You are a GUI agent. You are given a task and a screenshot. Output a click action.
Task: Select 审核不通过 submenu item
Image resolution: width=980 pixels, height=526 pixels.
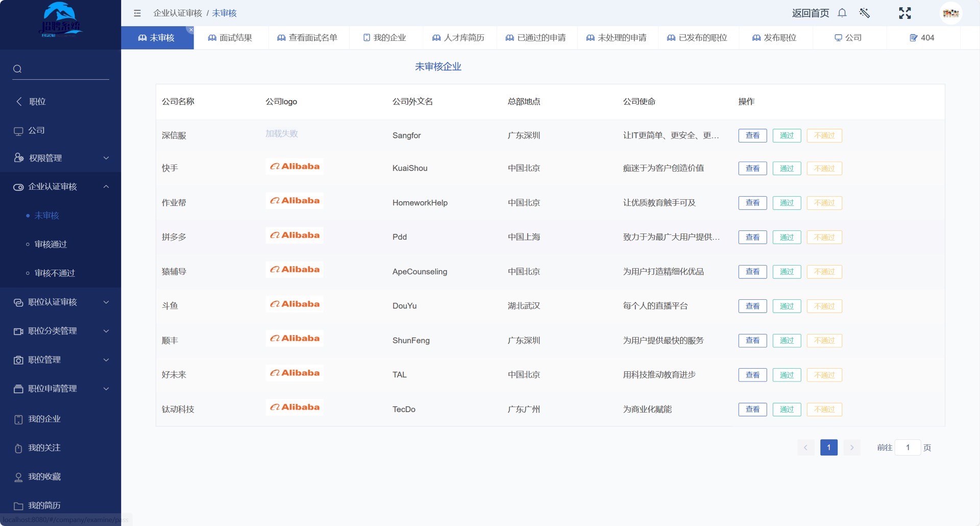coord(60,273)
